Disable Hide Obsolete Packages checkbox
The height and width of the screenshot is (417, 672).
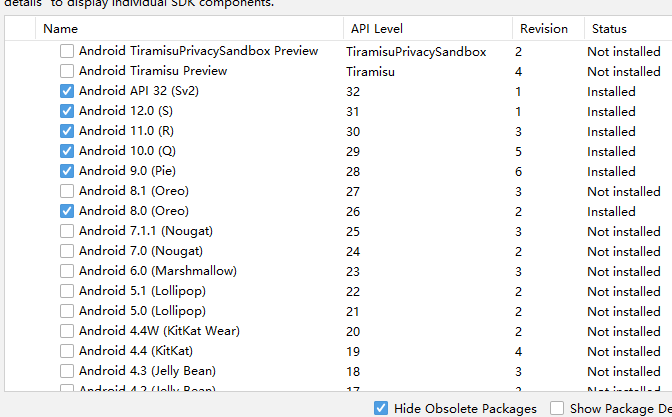381,408
